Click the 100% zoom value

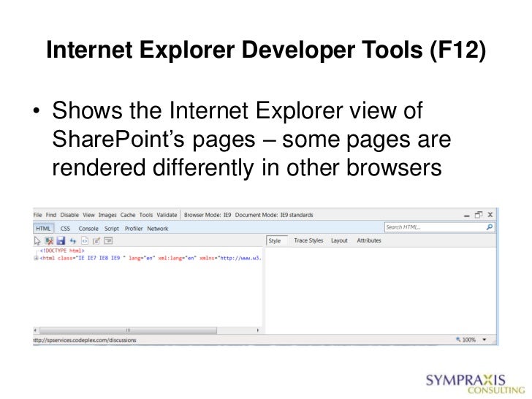(x=469, y=340)
